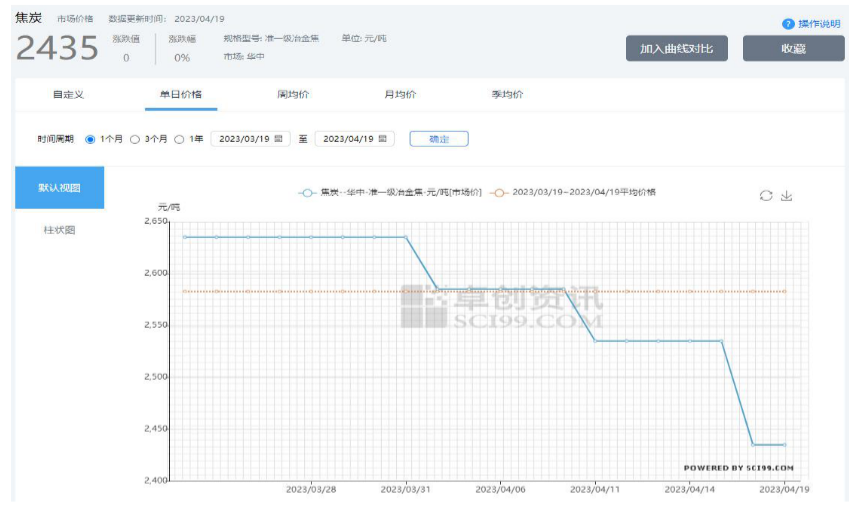Confirm date range with 确定 button
The width and height of the screenshot is (857, 513).
click(x=439, y=139)
